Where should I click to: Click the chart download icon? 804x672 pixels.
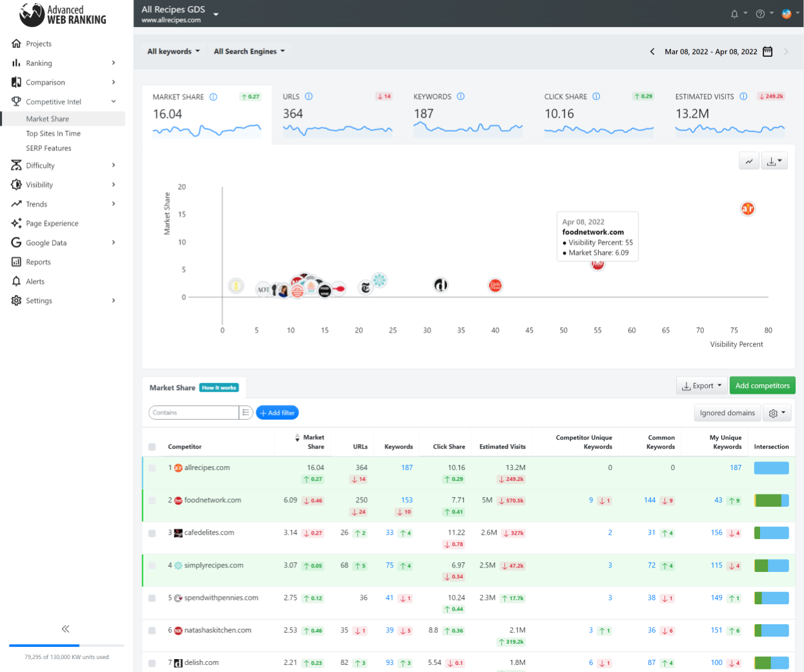tap(774, 161)
